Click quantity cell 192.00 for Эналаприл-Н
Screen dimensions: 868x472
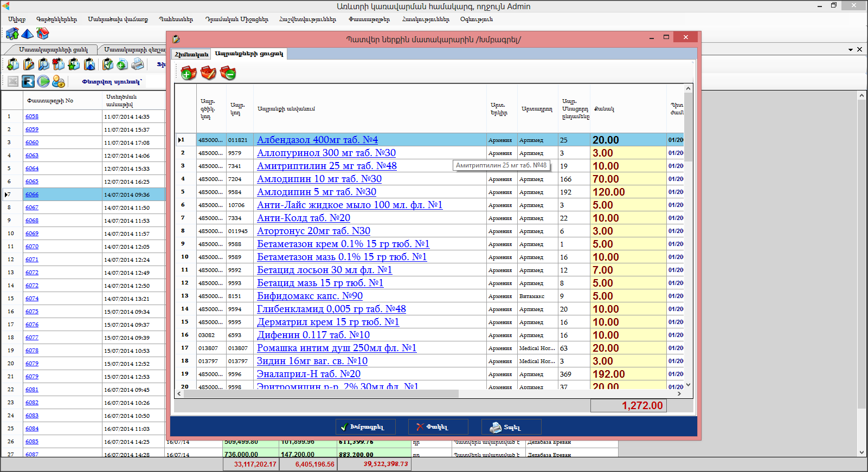tap(628, 374)
